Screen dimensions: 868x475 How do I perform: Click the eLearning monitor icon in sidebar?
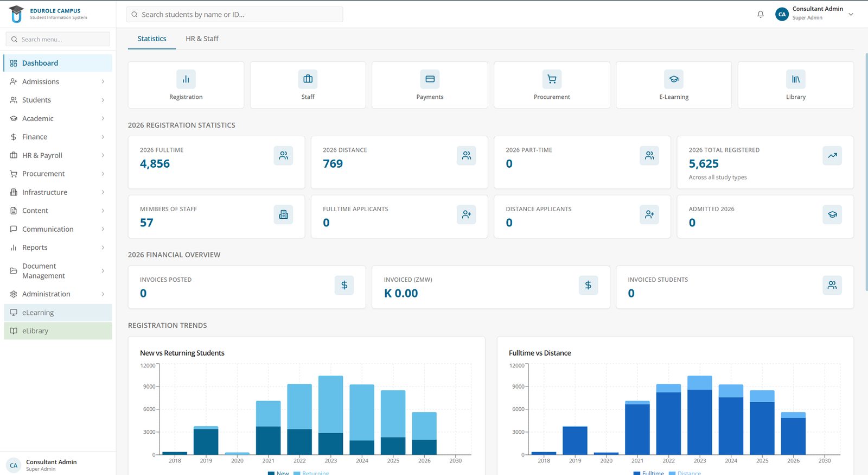click(x=14, y=313)
